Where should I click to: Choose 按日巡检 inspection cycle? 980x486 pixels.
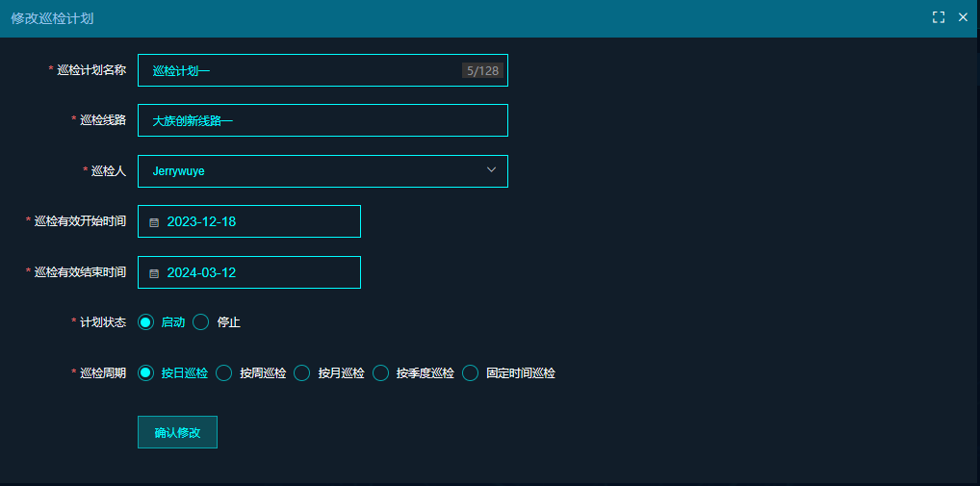[145, 373]
